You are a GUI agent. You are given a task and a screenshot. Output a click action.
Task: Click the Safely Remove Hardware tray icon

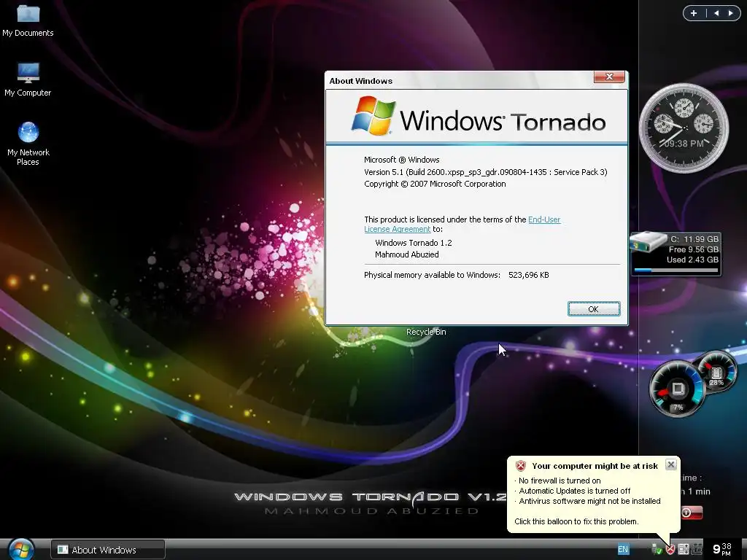(657, 549)
